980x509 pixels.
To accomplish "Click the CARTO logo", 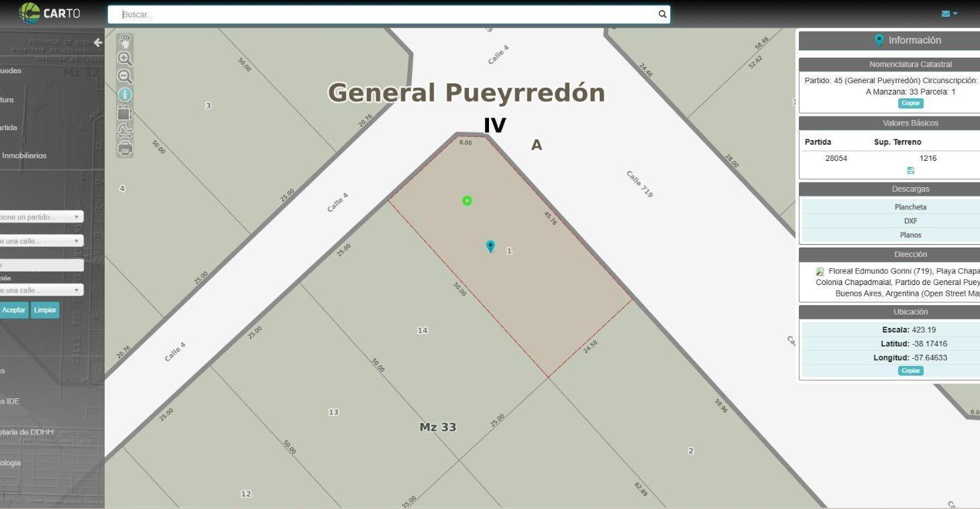I will [x=50, y=13].
